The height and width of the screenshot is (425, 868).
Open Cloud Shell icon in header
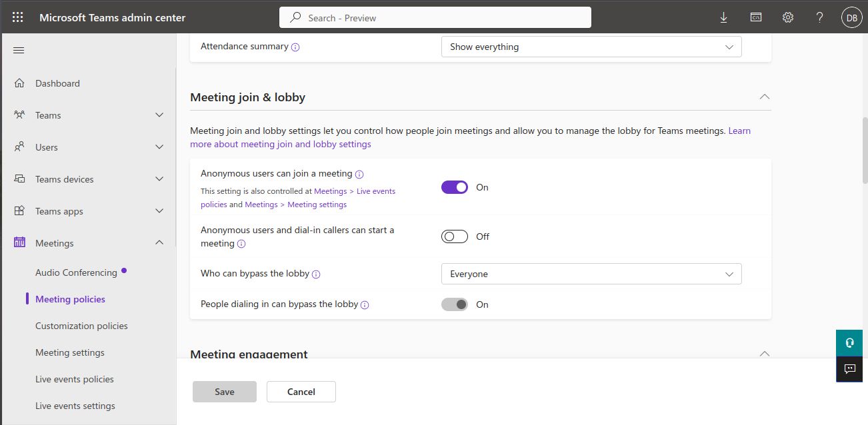[756, 17]
